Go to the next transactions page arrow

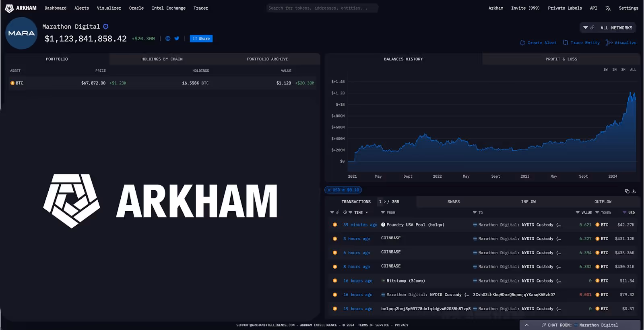385,202
